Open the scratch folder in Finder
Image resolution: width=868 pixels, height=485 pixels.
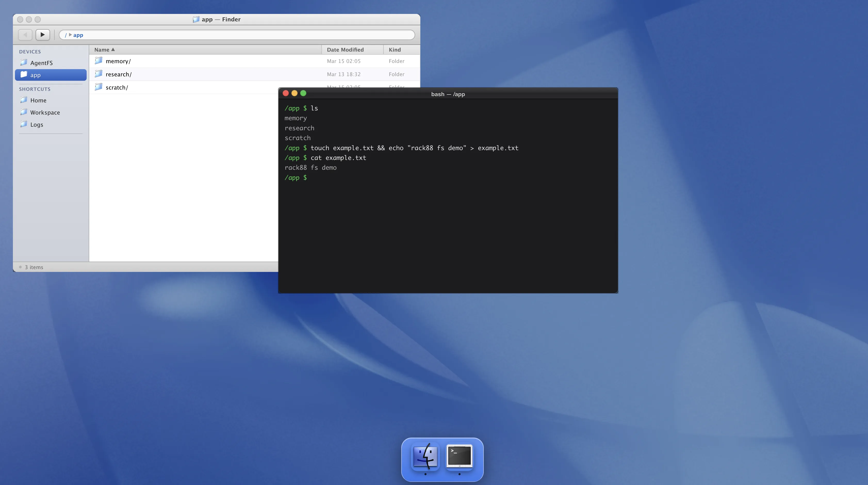pyautogui.click(x=117, y=87)
